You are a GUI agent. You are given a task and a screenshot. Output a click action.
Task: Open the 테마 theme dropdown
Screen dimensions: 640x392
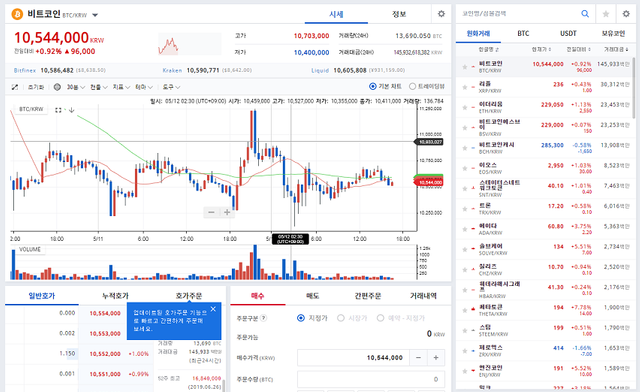(144, 87)
